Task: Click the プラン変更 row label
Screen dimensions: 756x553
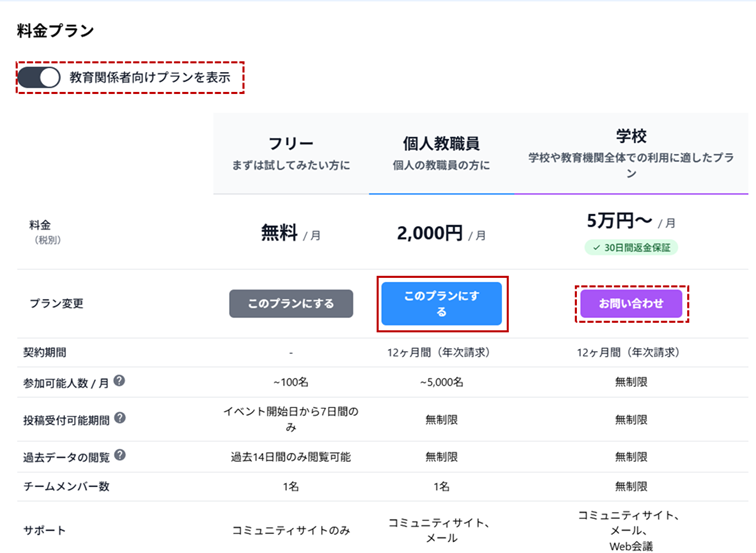Action: (56, 304)
